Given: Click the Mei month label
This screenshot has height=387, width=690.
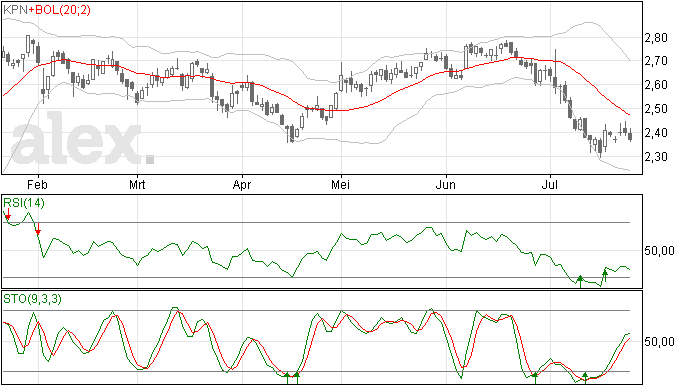Looking at the screenshot, I should [x=341, y=185].
